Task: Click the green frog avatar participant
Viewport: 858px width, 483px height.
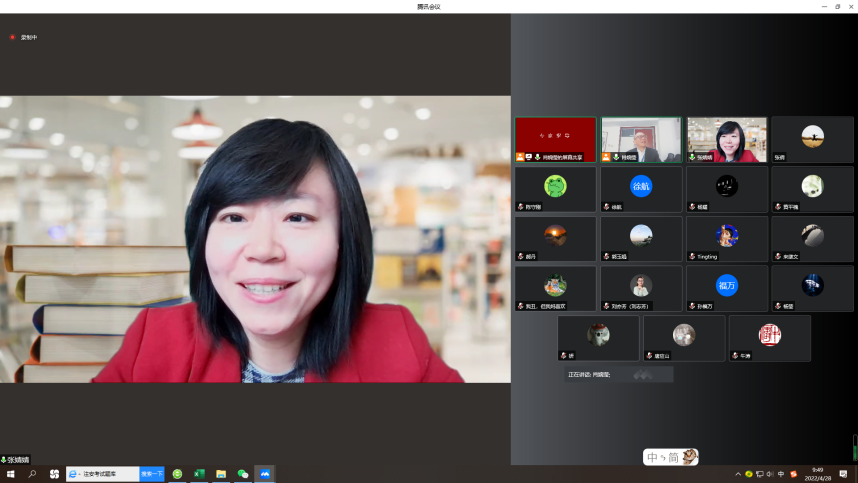Action: (x=555, y=188)
